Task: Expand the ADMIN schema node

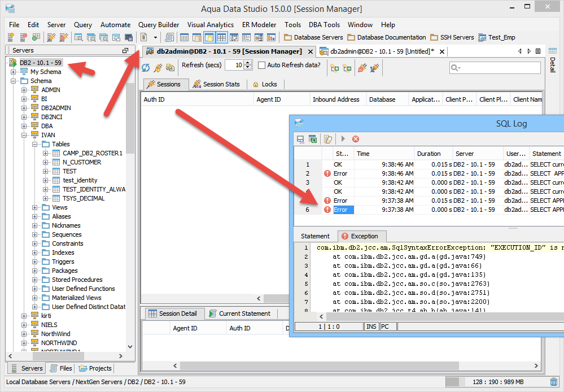Action: click(24, 90)
